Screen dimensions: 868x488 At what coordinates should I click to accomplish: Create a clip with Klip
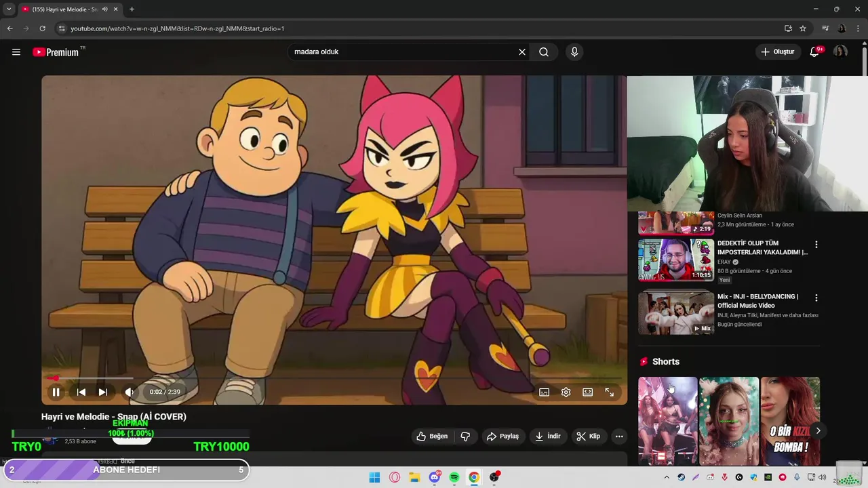pos(589,436)
